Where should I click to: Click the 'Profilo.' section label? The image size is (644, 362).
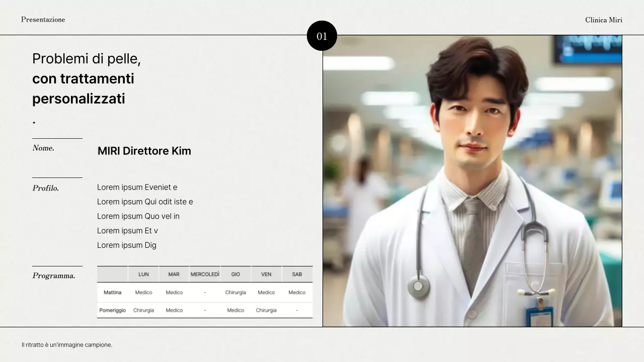click(x=45, y=188)
